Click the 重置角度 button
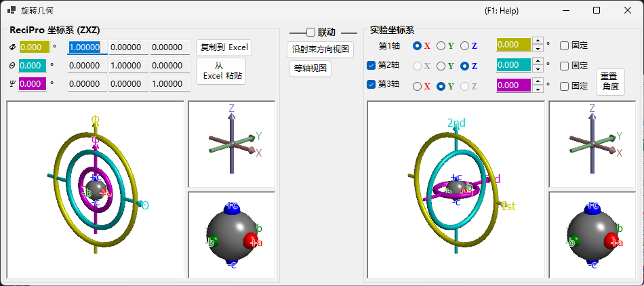The height and width of the screenshot is (286, 644). point(610,81)
